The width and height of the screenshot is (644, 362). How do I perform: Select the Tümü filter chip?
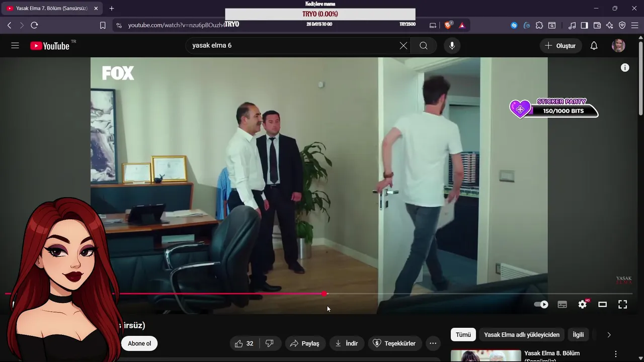point(463,334)
